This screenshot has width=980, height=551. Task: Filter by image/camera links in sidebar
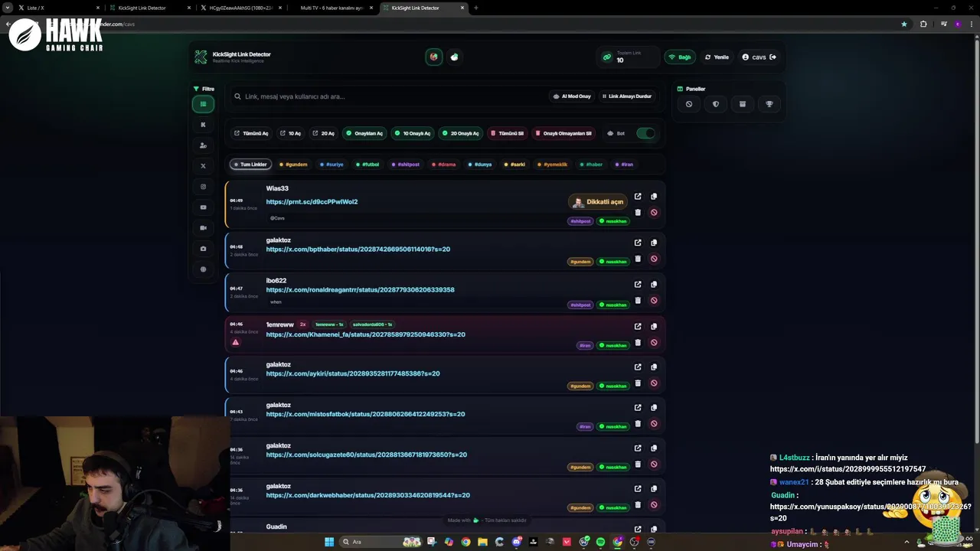(x=203, y=249)
